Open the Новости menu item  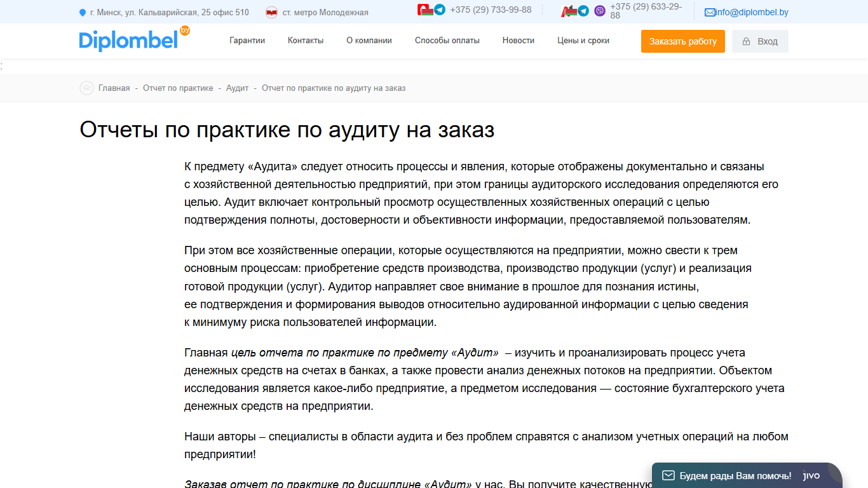(519, 40)
